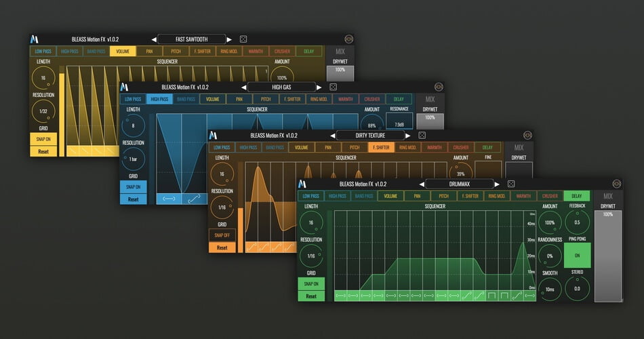Select the last ramp step shape in the HIGH GAS sequencer

195,198
